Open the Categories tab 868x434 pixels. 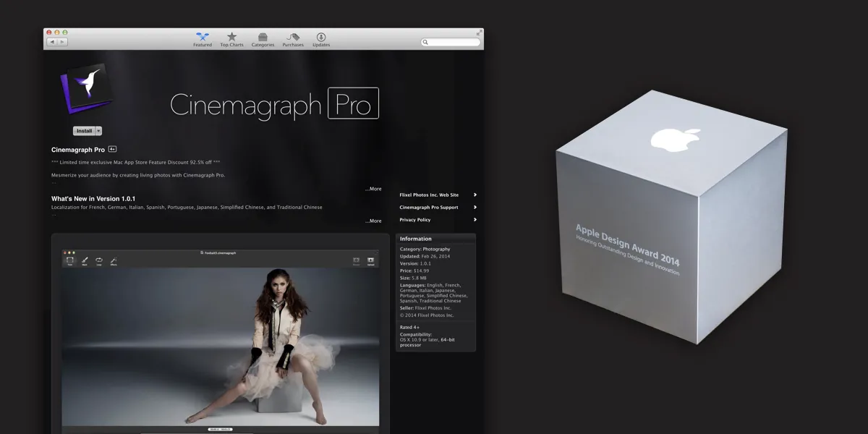point(263,40)
